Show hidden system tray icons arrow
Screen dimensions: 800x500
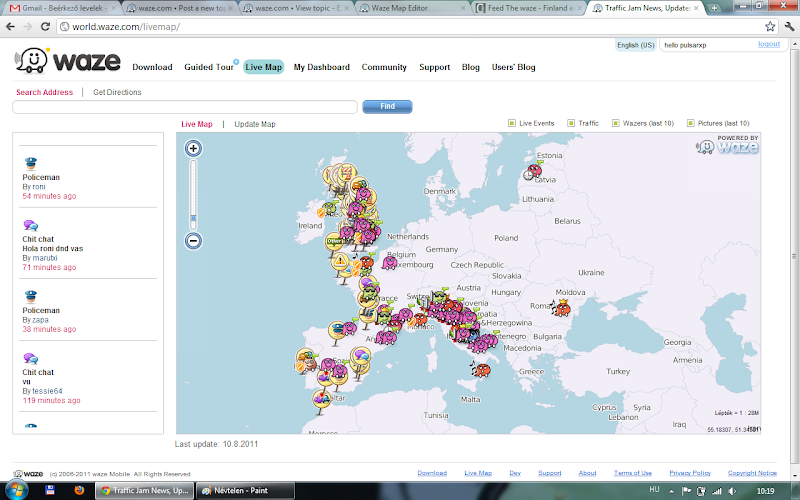pos(671,491)
